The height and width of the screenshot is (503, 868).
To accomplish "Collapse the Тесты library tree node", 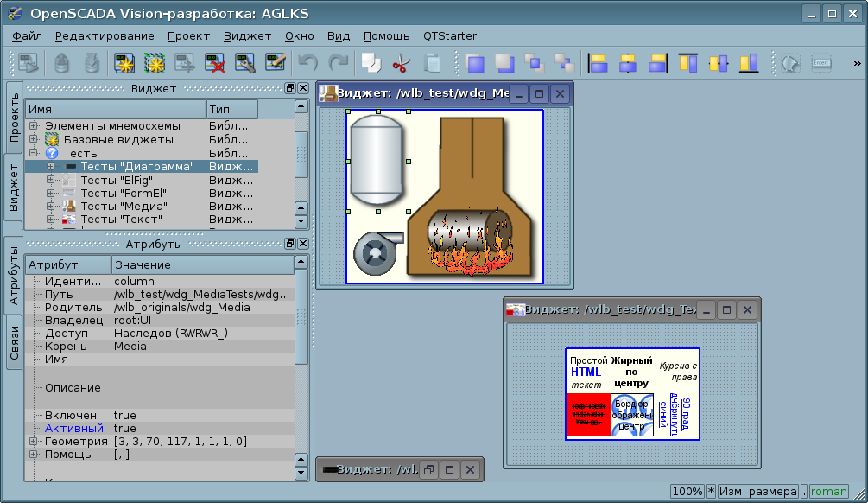I will pyautogui.click(x=34, y=153).
